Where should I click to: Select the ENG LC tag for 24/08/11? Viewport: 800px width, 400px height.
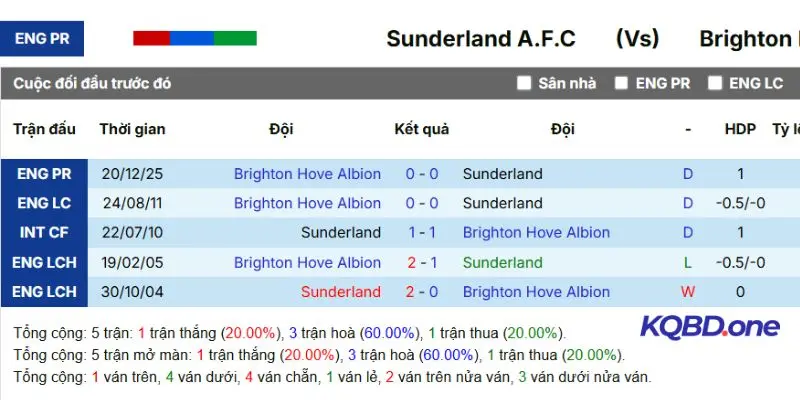(x=44, y=203)
